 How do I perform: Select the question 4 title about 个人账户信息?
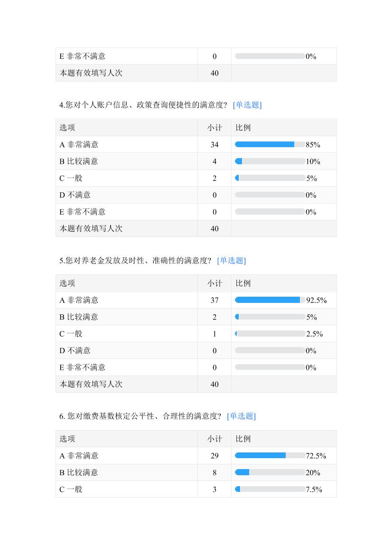coord(143,105)
